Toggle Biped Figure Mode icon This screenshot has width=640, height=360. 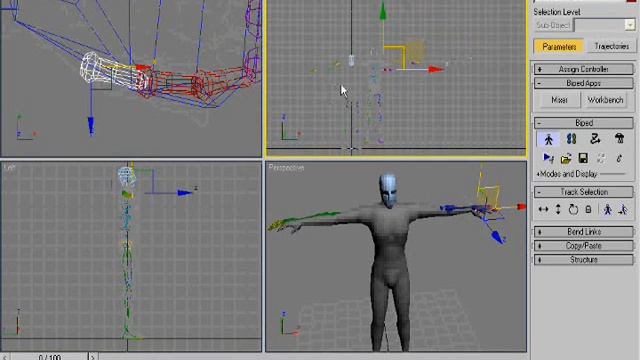click(548, 139)
